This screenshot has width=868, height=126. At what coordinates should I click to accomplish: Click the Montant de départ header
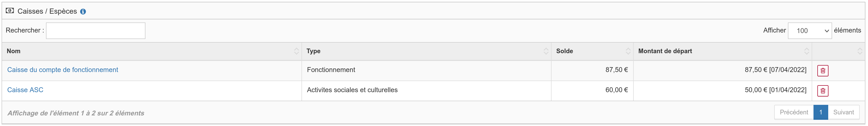coord(665,51)
